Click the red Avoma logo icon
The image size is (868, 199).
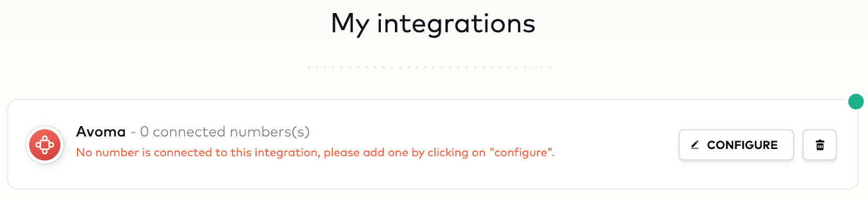pos(45,145)
